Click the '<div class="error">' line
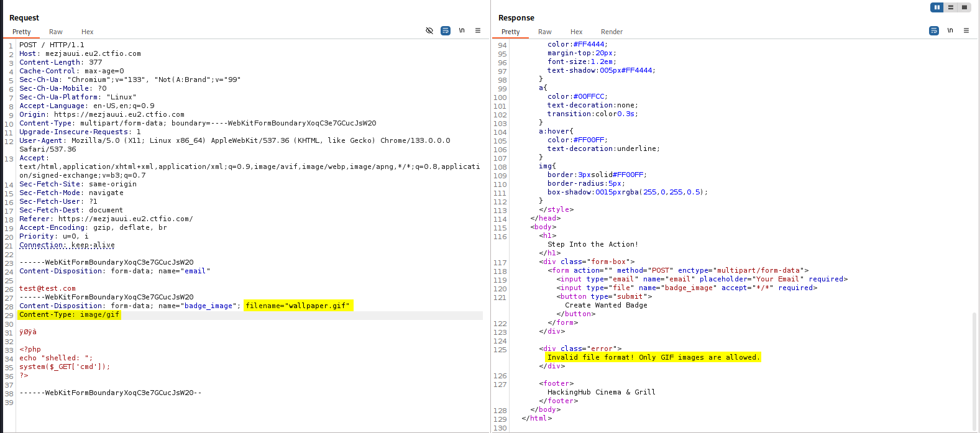This screenshot has width=980, height=433. (x=580, y=349)
